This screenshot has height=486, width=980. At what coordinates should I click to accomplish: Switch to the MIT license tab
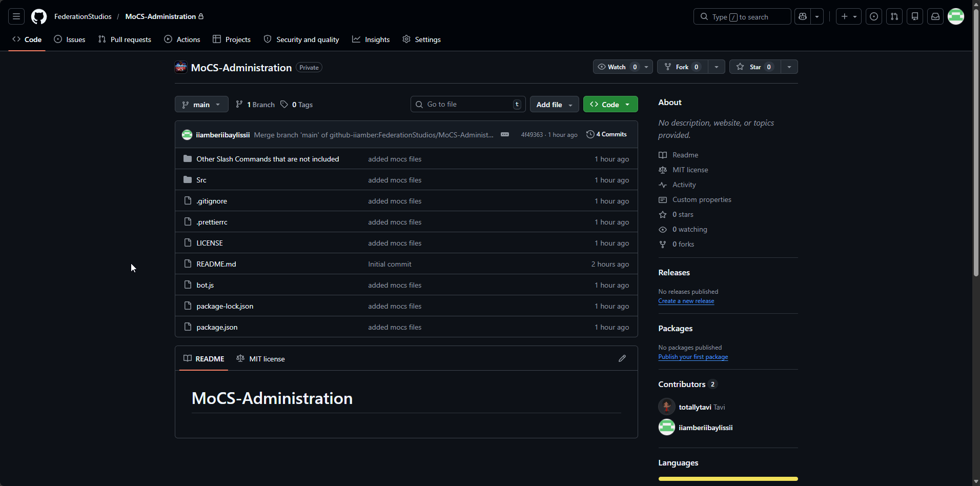260,358
